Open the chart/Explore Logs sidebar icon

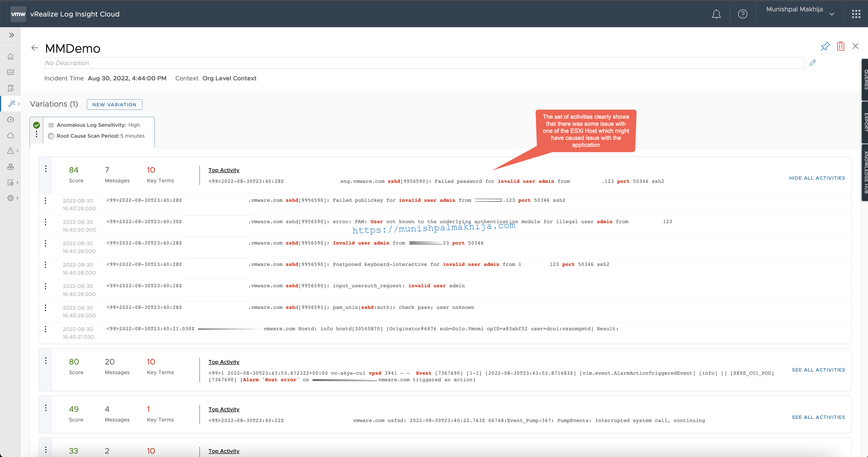point(11,72)
